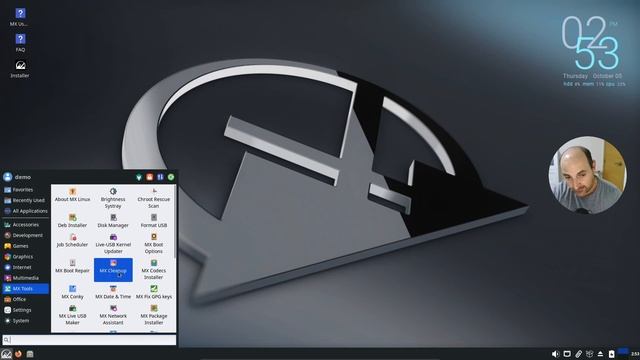
Task: Click green log-out icon in menu header
Action: click(x=171, y=177)
